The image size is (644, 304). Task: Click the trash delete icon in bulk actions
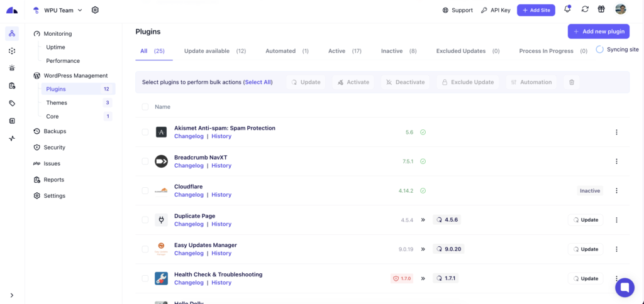tap(572, 82)
